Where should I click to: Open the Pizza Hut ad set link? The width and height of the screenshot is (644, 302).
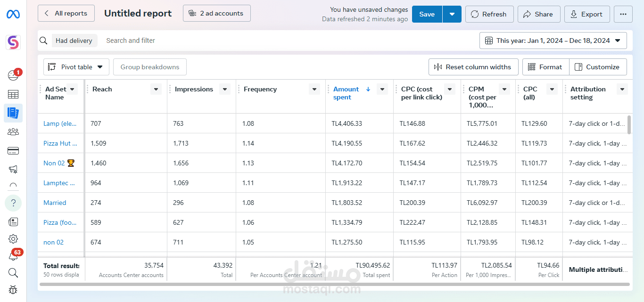point(60,143)
